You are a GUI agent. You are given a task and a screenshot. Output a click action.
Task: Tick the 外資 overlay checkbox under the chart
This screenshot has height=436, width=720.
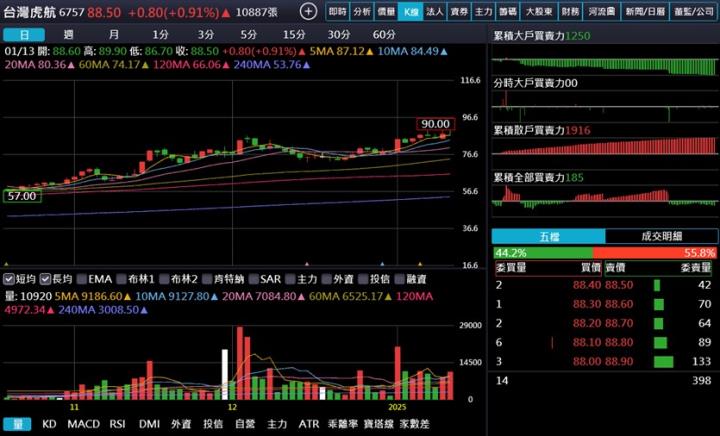pyautogui.click(x=327, y=279)
